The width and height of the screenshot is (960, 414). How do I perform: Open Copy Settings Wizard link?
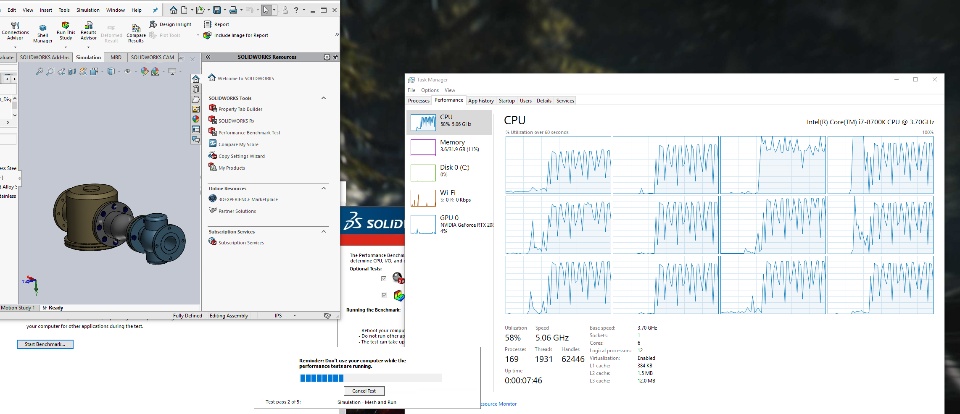242,156
